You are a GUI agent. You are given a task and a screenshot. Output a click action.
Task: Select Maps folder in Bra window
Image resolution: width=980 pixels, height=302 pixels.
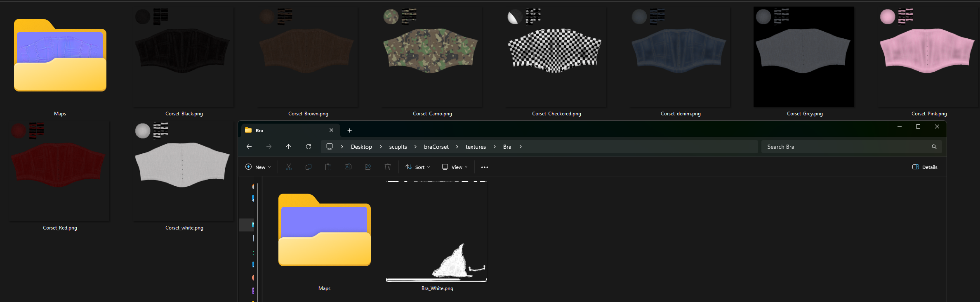click(x=325, y=230)
